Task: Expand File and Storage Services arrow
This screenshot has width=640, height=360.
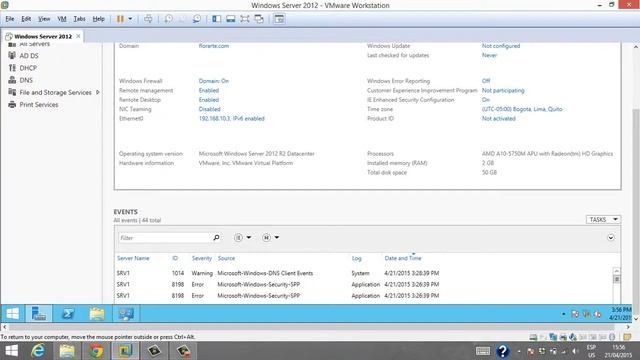Action: [98, 92]
